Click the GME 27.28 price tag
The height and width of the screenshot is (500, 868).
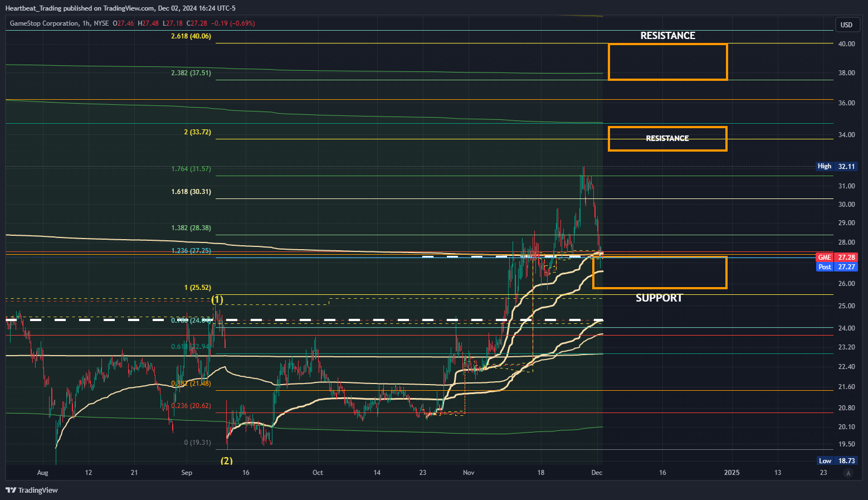pos(836,257)
